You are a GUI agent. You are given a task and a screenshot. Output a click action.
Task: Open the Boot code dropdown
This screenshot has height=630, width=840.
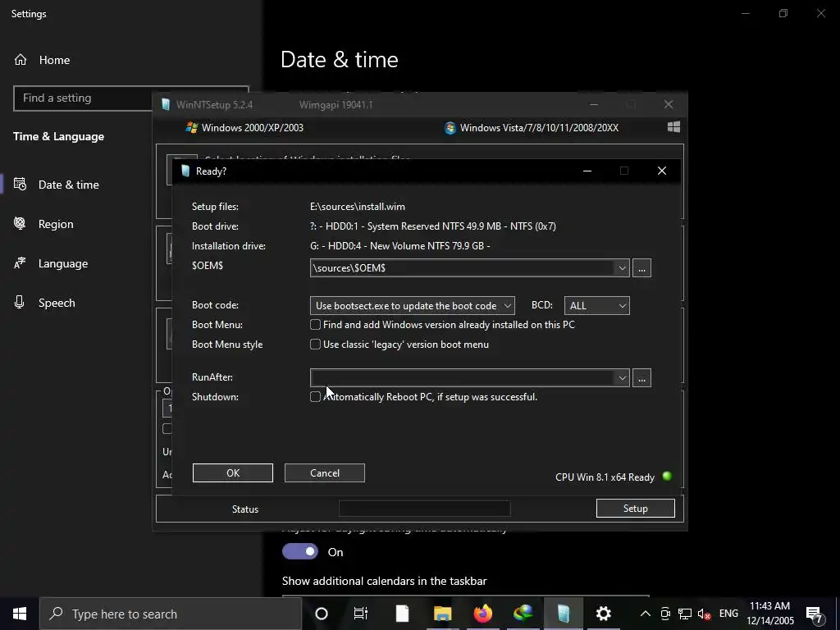click(x=413, y=306)
